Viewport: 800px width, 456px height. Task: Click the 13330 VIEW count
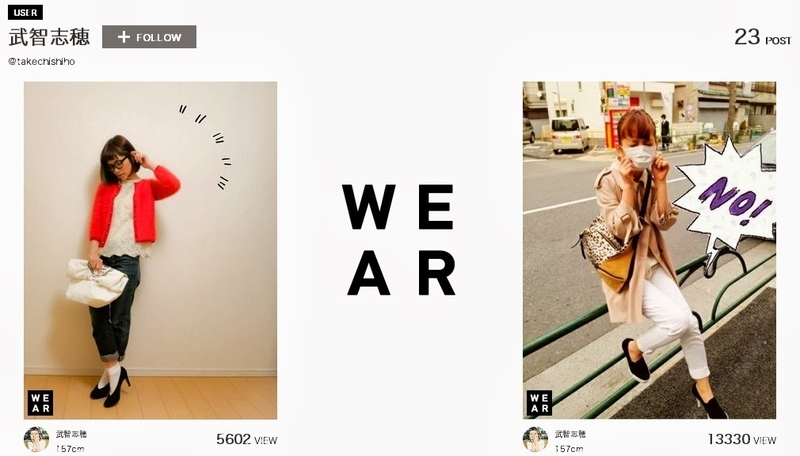tap(742, 439)
